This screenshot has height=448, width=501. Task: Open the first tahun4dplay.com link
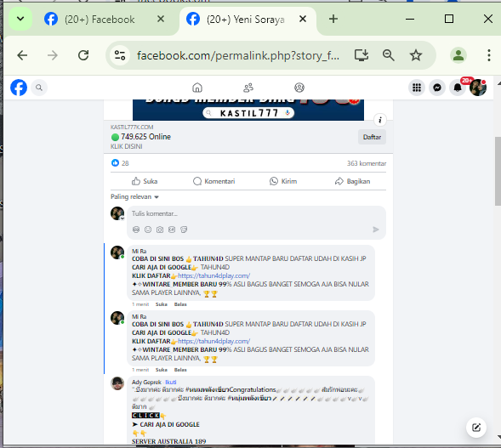(x=213, y=275)
